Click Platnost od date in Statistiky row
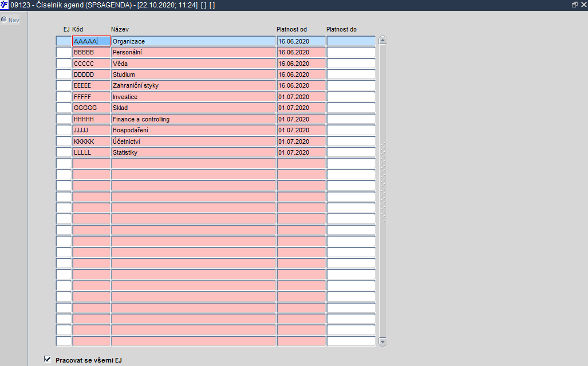Viewport: 588px width, 366px height. (x=301, y=152)
